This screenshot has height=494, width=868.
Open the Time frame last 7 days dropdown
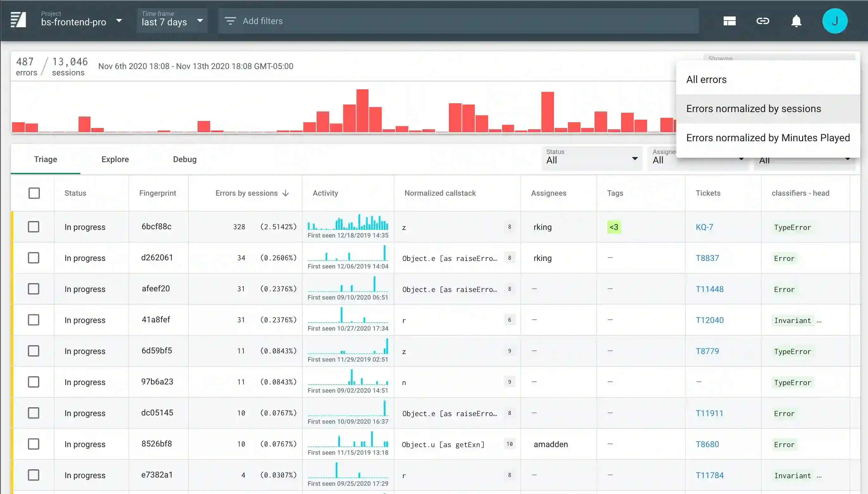172,21
